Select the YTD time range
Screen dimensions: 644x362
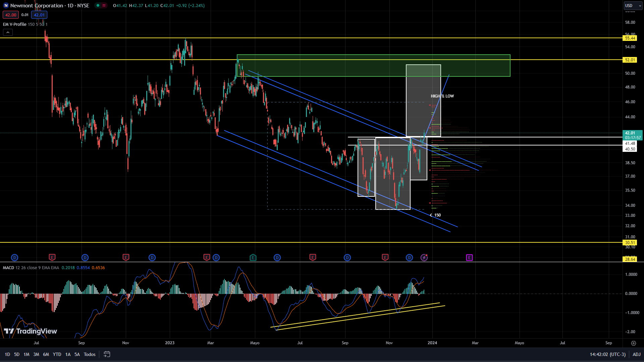[57, 354]
